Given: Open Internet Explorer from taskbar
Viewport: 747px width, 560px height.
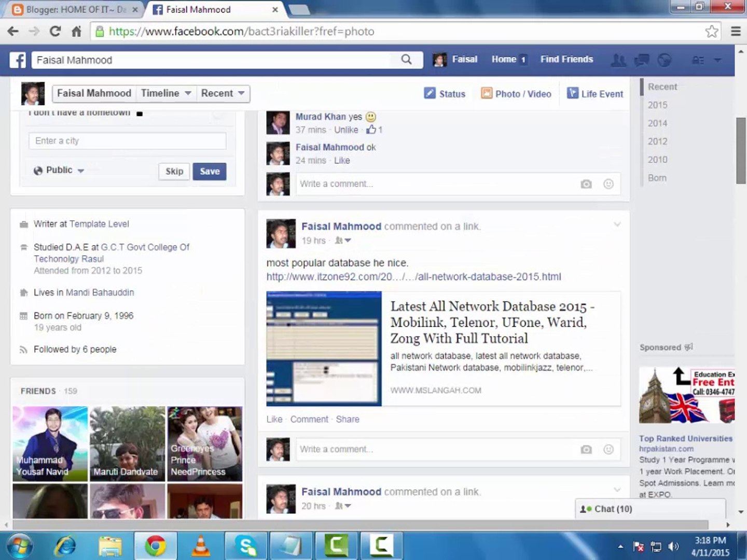Looking at the screenshot, I should click(65, 545).
